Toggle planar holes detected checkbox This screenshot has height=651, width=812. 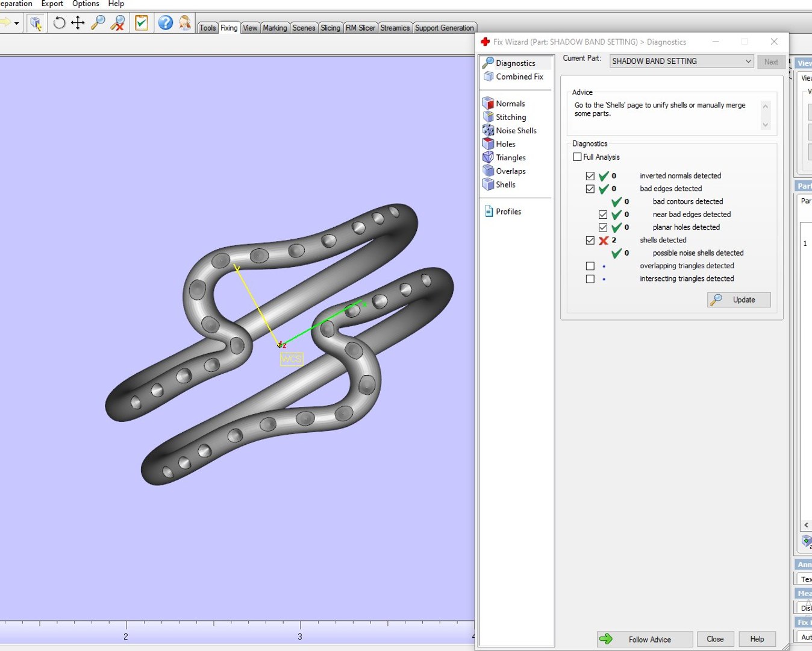pyautogui.click(x=603, y=227)
